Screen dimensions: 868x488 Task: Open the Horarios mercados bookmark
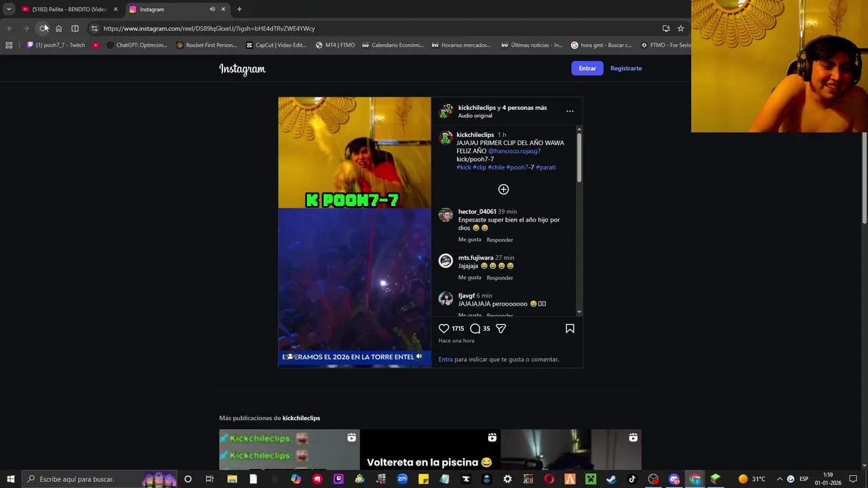[x=461, y=45]
